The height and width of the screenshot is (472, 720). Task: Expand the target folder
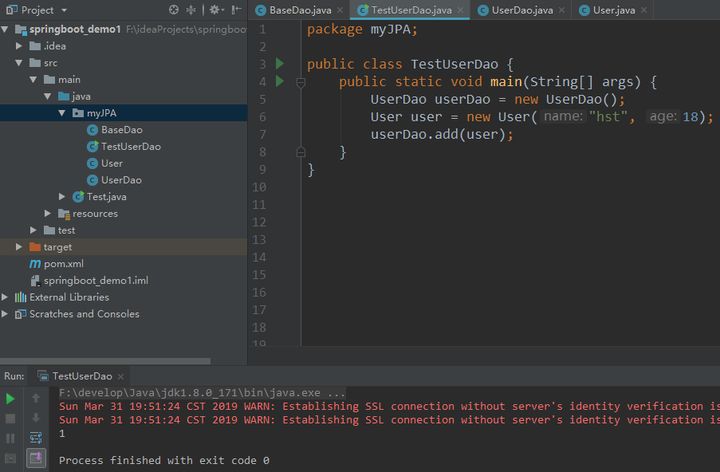[19, 247]
